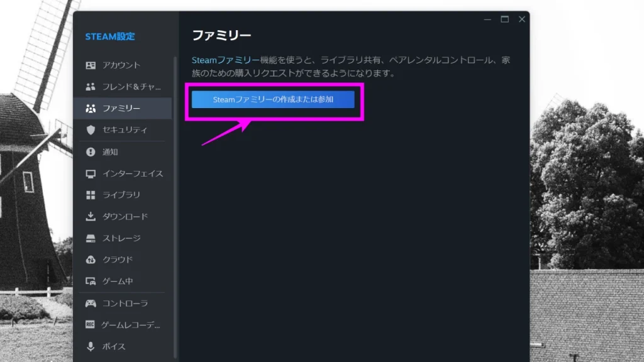Click the アカウント ID card icon
644x362 pixels.
pos(91,65)
